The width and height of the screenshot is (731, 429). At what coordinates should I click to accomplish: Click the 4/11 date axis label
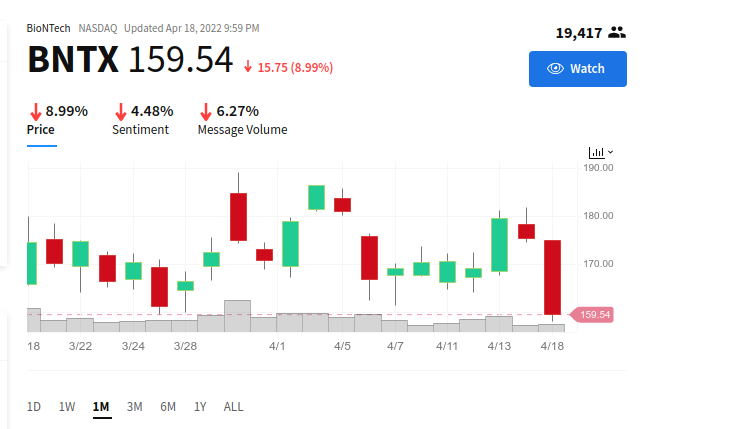click(447, 346)
